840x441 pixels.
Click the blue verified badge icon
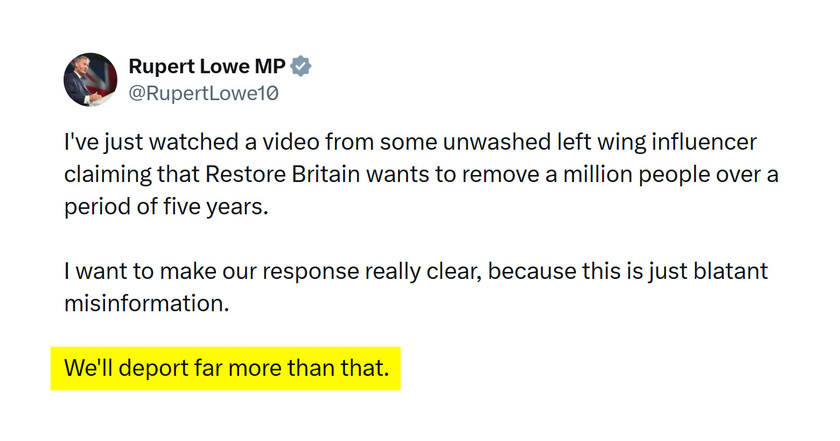tap(301, 67)
